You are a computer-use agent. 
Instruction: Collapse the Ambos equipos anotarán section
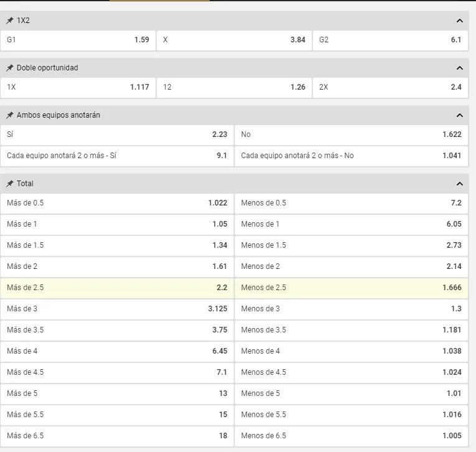click(460, 115)
